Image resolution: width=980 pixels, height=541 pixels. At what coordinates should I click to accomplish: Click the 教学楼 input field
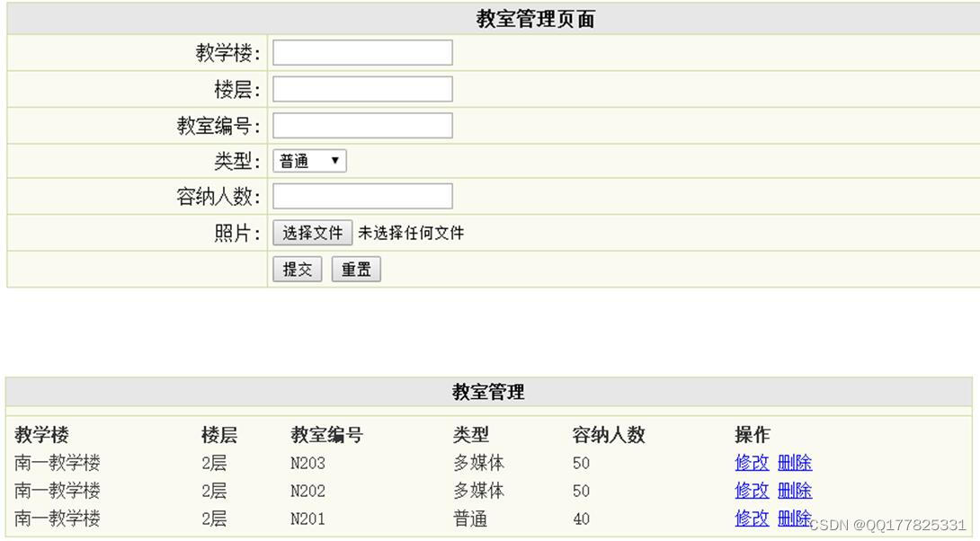362,52
